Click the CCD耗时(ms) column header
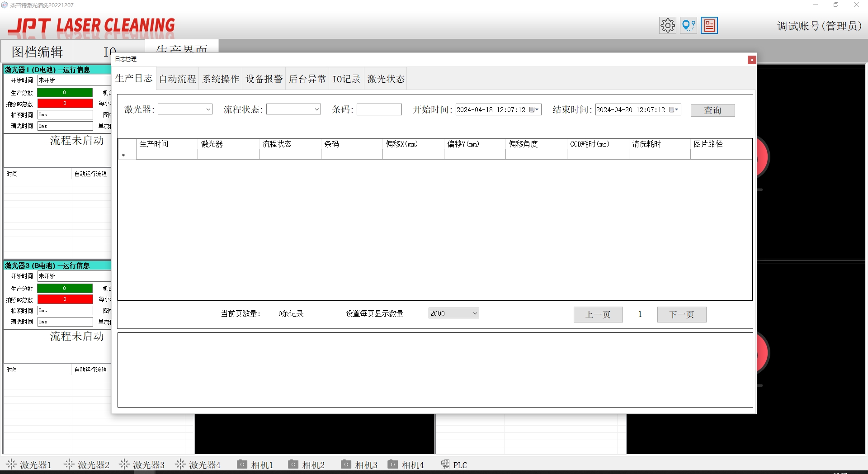This screenshot has height=474, width=868. 598,144
